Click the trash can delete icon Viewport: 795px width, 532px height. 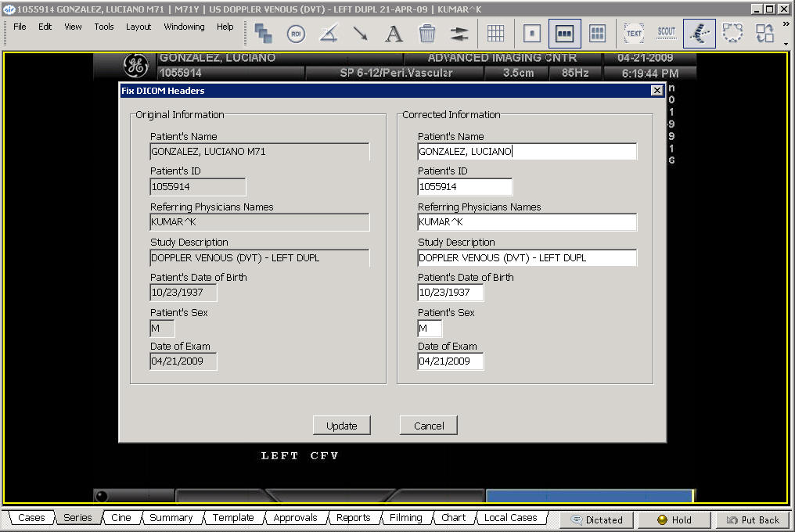[x=426, y=34]
